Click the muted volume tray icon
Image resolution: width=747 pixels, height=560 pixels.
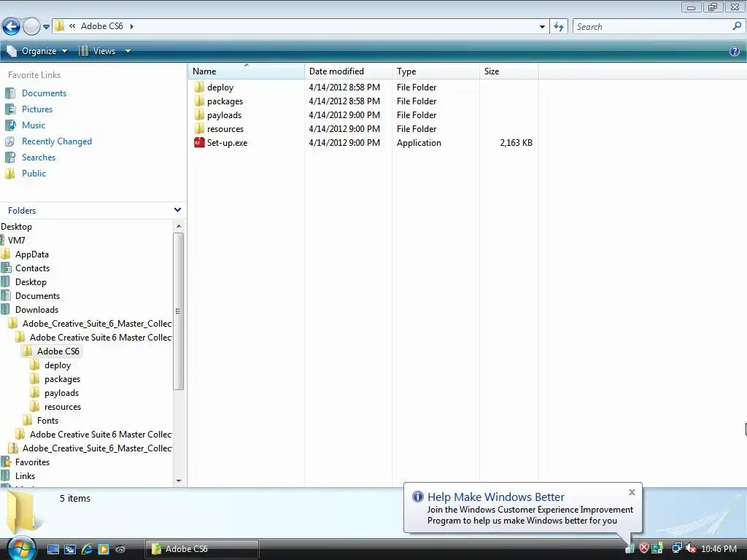point(690,548)
